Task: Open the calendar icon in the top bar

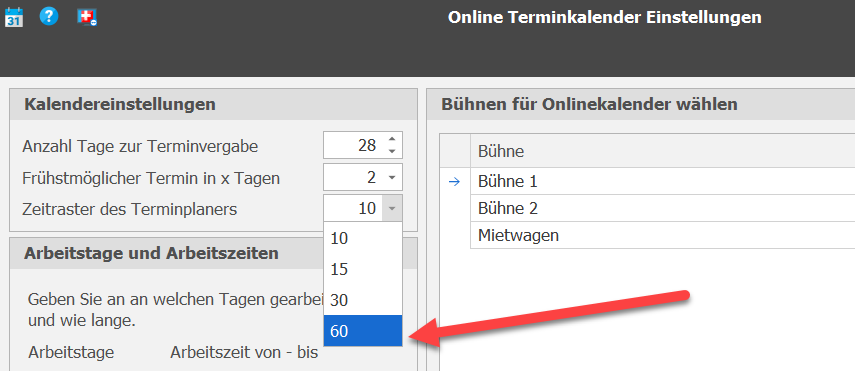Action: coord(14,17)
